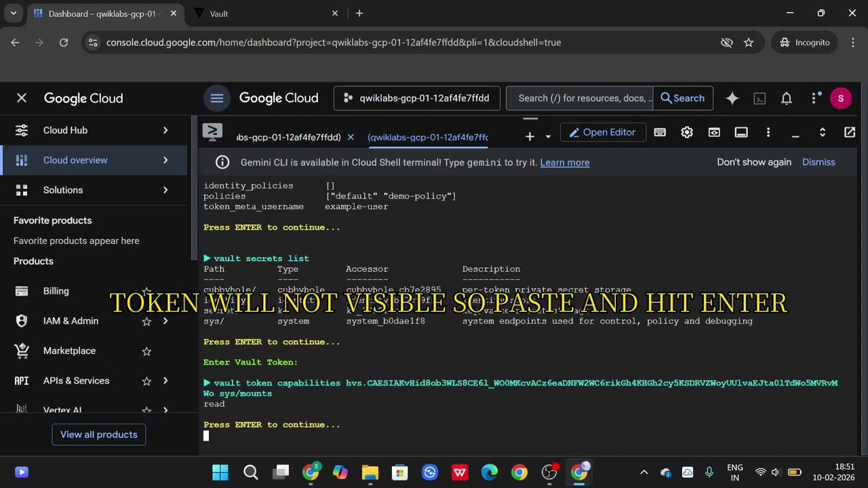868x488 pixels.
Task: Click the View all products button
Action: (99, 434)
